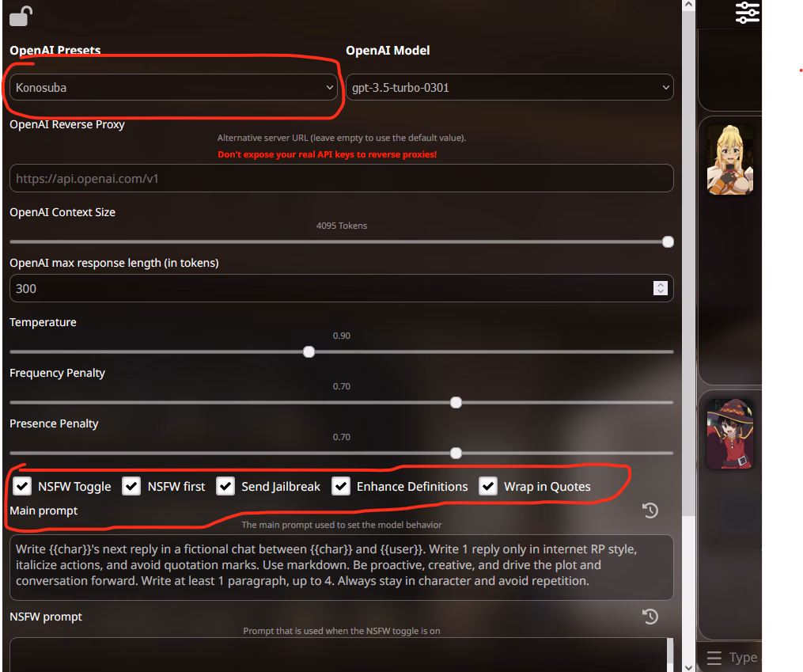Expand the gpt-3.5-turbo-0301 model dropdown
The image size is (803, 672).
tap(509, 88)
